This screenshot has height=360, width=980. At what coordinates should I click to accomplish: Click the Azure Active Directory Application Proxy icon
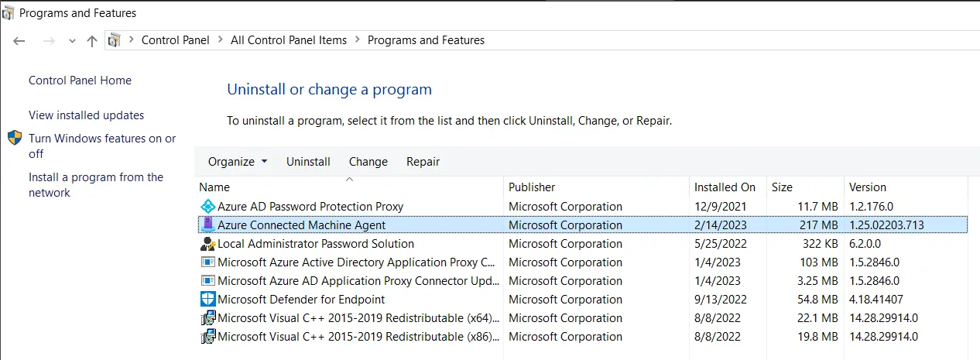click(x=207, y=262)
